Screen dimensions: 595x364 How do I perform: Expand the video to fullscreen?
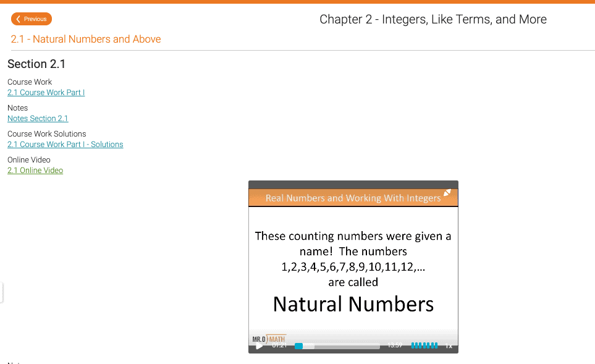447,193
